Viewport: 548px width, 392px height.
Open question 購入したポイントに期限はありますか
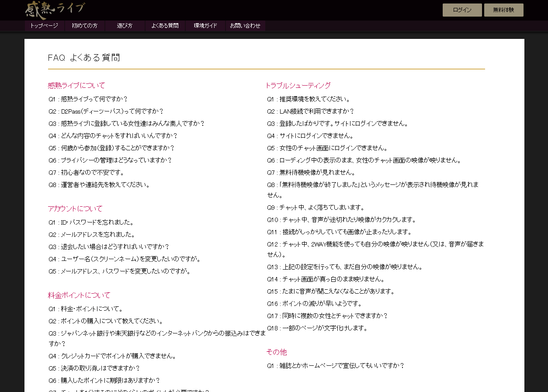click(105, 381)
